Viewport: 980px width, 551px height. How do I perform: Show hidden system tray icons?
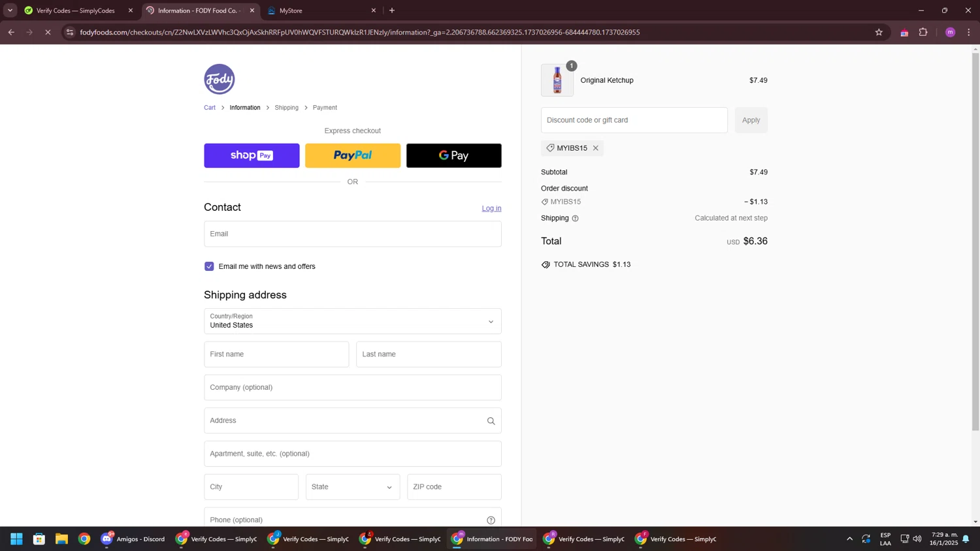849,539
